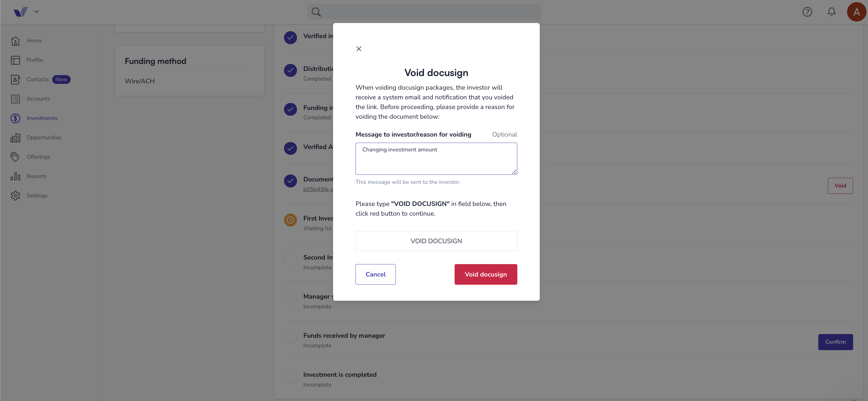Cancel the void docusign dialog
Viewport: 868px width, 401px height.
pyautogui.click(x=376, y=274)
